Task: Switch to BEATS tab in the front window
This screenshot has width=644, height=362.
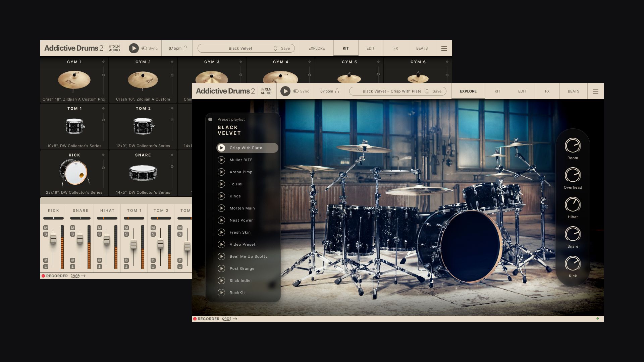Action: tap(574, 91)
